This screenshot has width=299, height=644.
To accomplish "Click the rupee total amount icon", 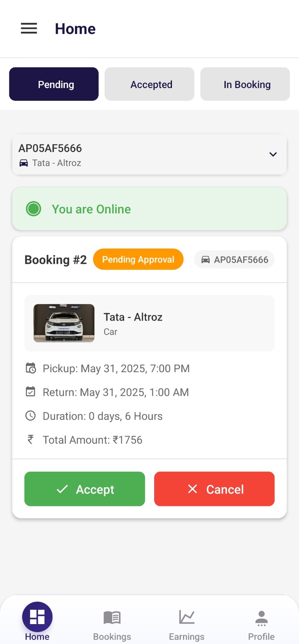I will [x=30, y=439].
